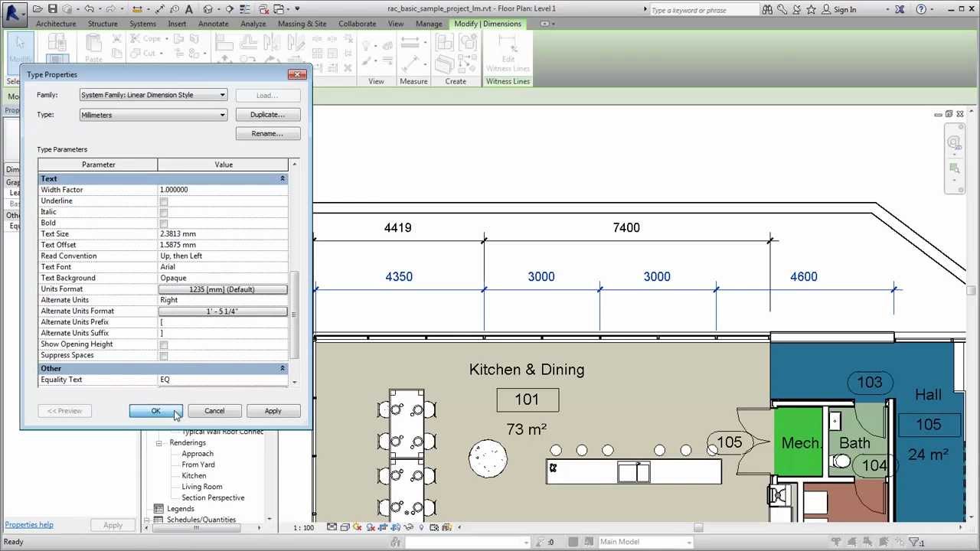Toggle the Italic checkbox
The image size is (980, 551).
[x=164, y=212]
